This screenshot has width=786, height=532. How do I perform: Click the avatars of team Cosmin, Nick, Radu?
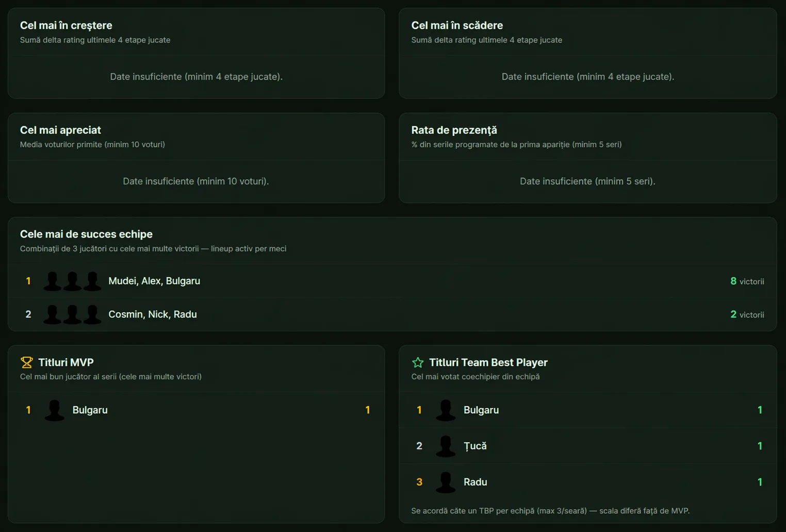pyautogui.click(x=72, y=314)
